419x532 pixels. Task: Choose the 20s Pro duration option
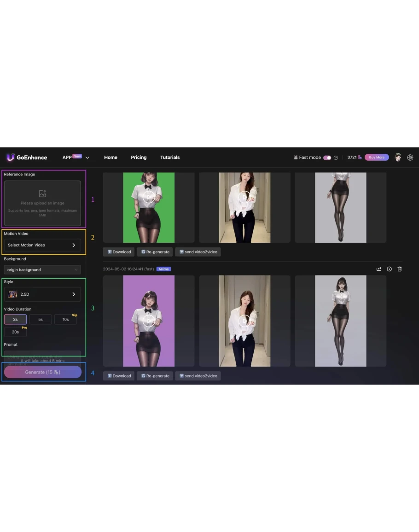[x=15, y=332]
